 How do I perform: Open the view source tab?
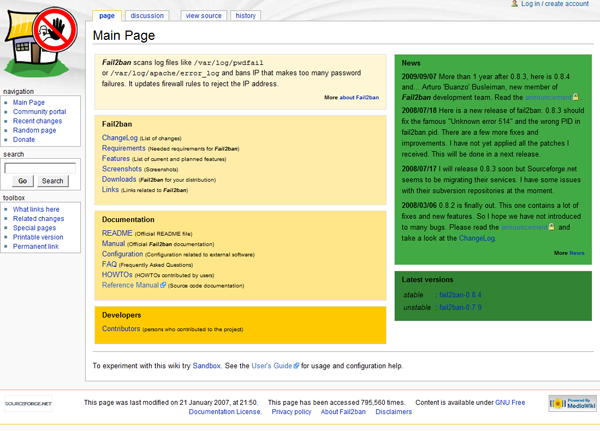[204, 16]
